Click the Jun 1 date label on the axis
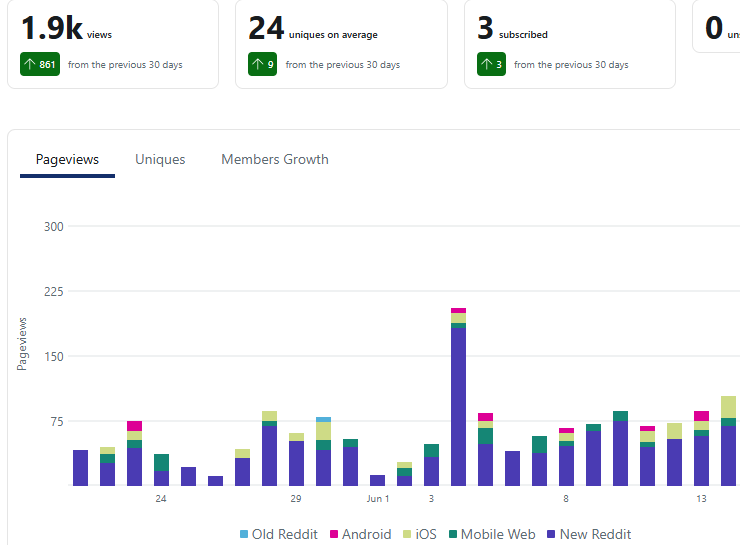The image size is (740, 545). tap(377, 498)
